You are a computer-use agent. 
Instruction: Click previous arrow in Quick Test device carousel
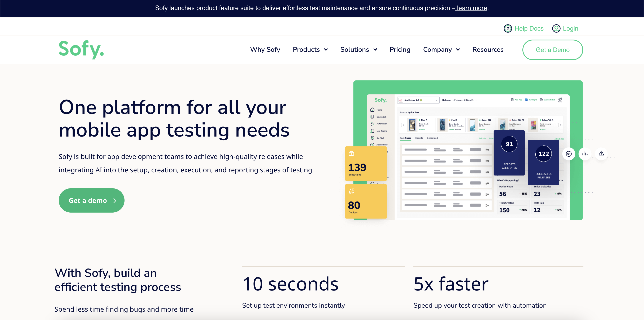(x=403, y=125)
